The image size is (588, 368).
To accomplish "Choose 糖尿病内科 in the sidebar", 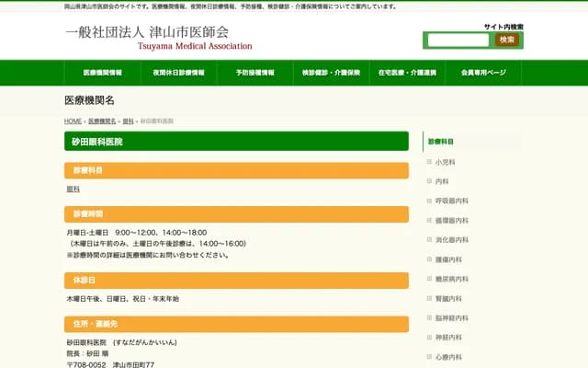I will click(451, 279).
